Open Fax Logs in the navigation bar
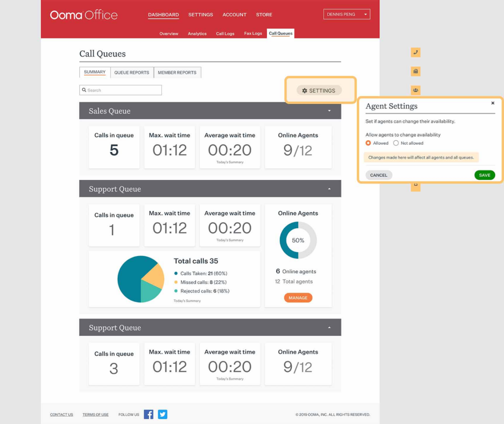 click(x=252, y=33)
